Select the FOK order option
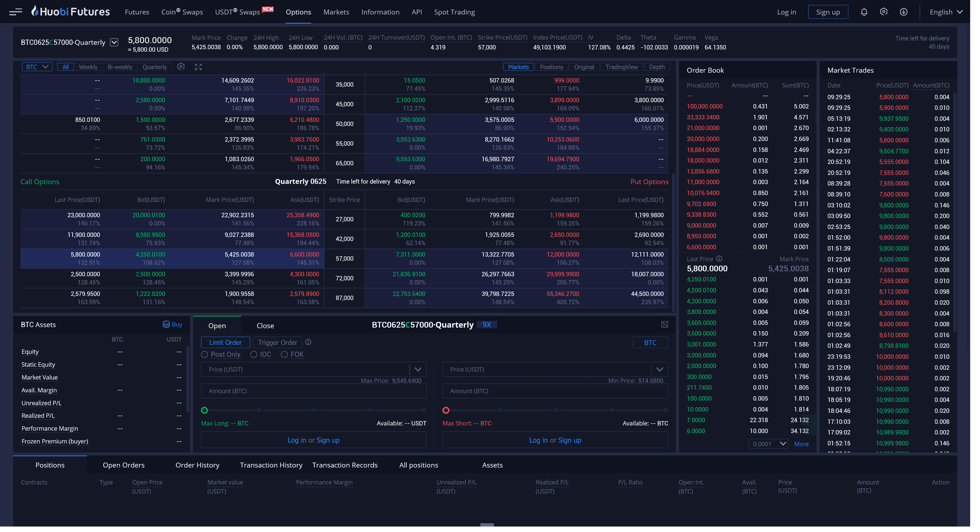This screenshot has width=980, height=532. pos(285,354)
